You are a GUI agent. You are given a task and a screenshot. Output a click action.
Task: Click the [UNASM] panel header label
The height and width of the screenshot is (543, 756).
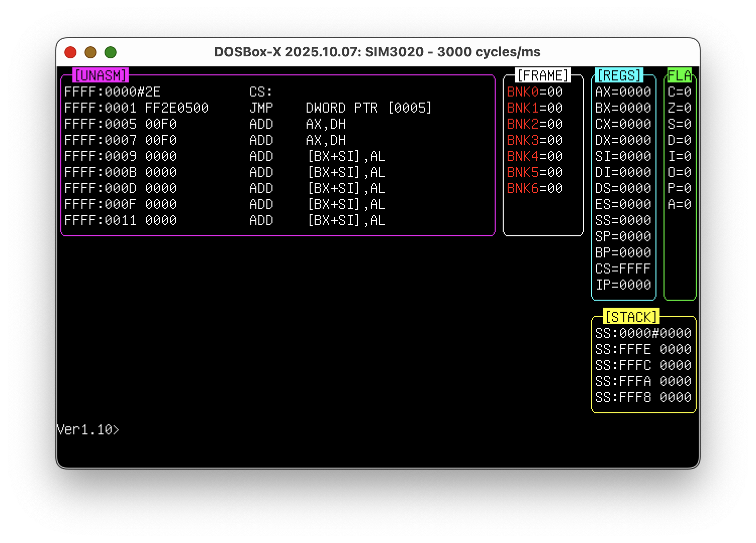coord(101,75)
